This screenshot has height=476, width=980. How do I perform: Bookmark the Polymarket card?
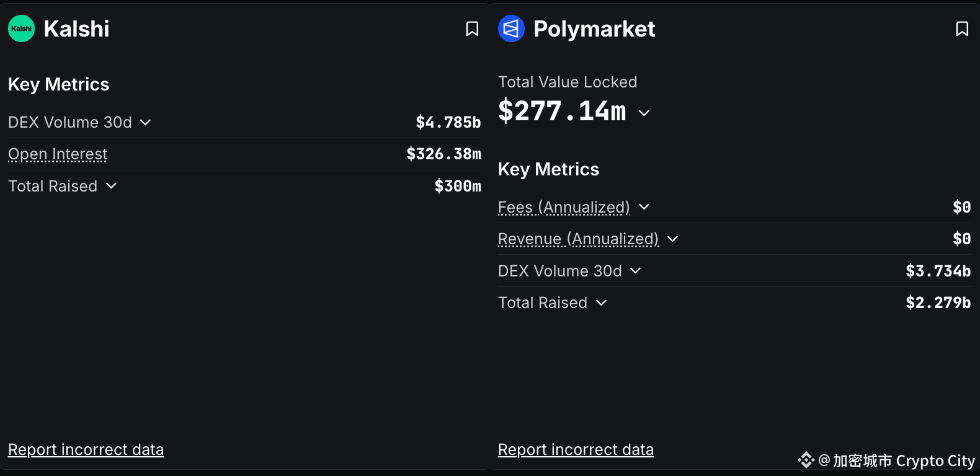[x=962, y=29]
